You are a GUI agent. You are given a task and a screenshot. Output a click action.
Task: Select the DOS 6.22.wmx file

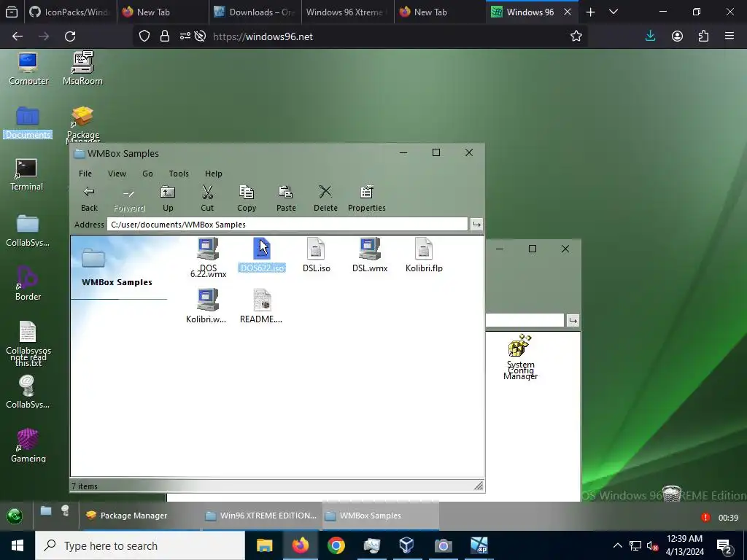pos(208,257)
